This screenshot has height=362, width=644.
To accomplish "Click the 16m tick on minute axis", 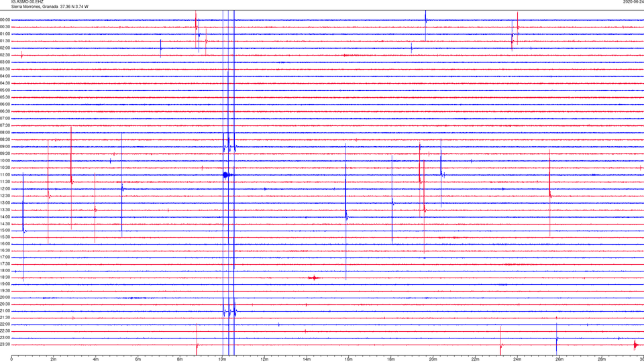I will (x=349, y=359).
